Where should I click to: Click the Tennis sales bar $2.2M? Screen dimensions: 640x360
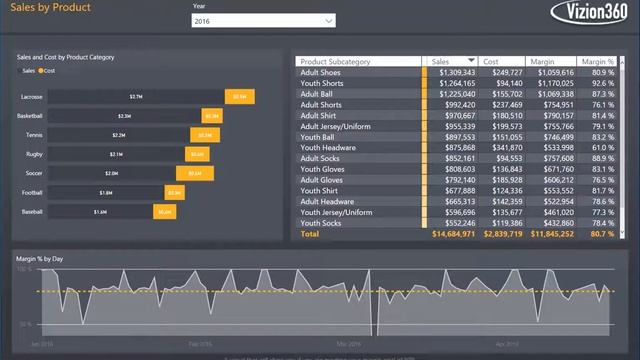coord(119,135)
